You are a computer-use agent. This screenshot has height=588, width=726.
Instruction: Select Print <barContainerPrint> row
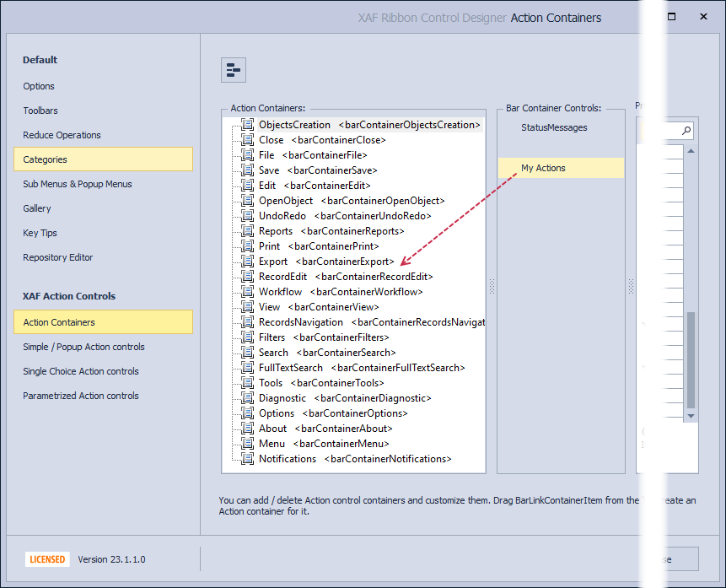coord(319,246)
